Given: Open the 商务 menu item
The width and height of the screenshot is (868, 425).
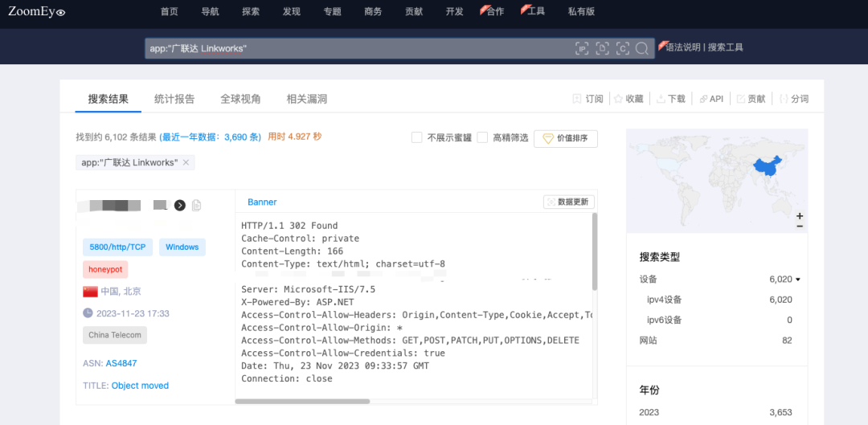Looking at the screenshot, I should (373, 11).
